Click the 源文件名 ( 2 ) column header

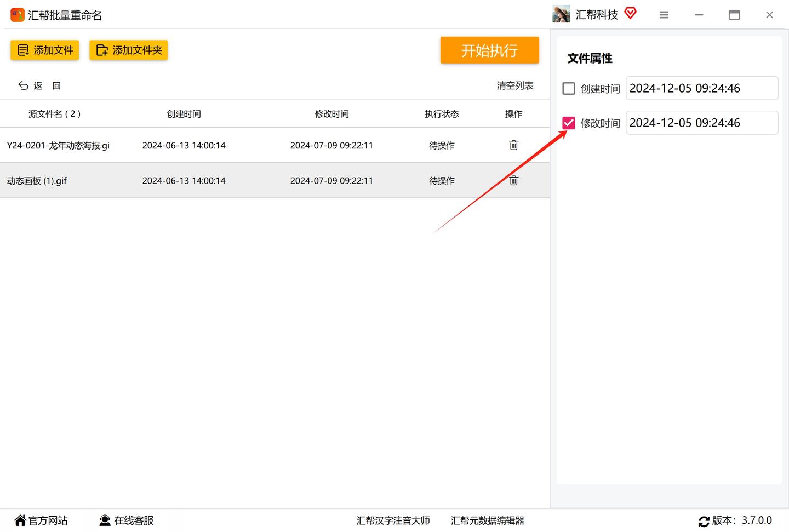(54, 114)
